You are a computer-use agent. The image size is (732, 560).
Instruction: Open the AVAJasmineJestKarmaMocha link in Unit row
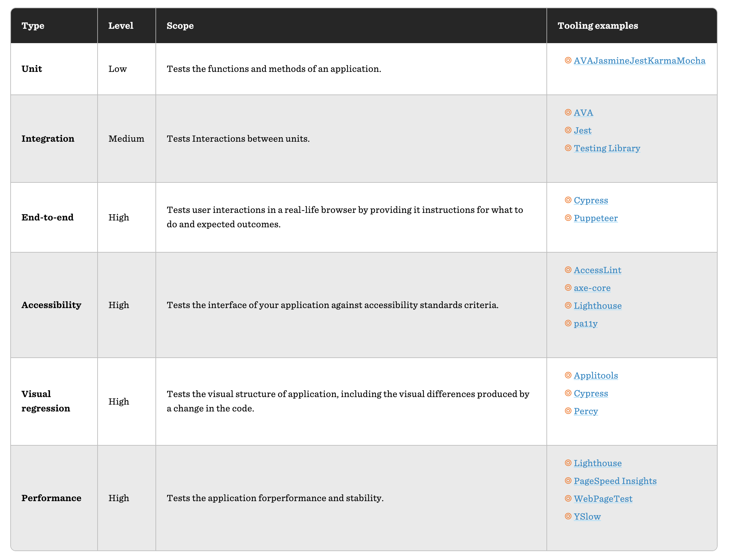639,61
